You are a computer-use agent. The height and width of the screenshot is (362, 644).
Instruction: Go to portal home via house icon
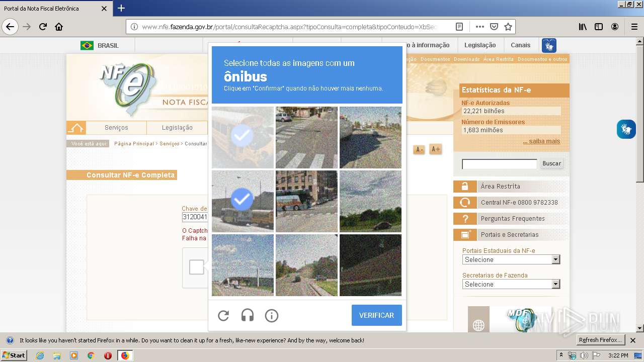76,128
